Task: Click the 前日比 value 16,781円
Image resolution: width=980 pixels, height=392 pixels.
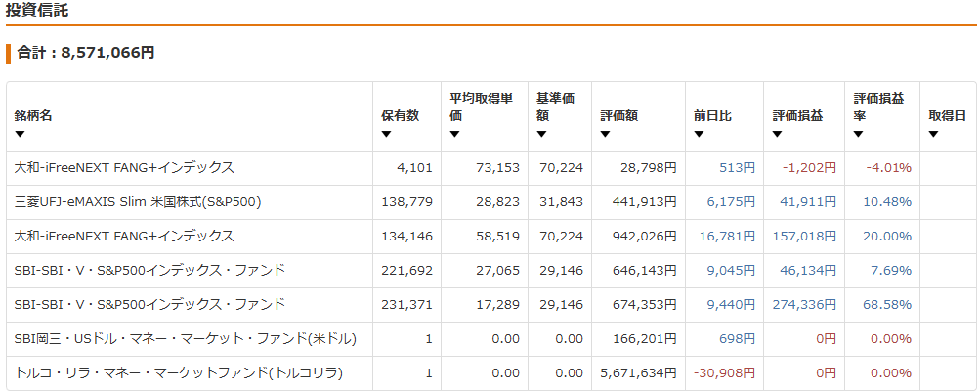Action: pyautogui.click(x=728, y=237)
